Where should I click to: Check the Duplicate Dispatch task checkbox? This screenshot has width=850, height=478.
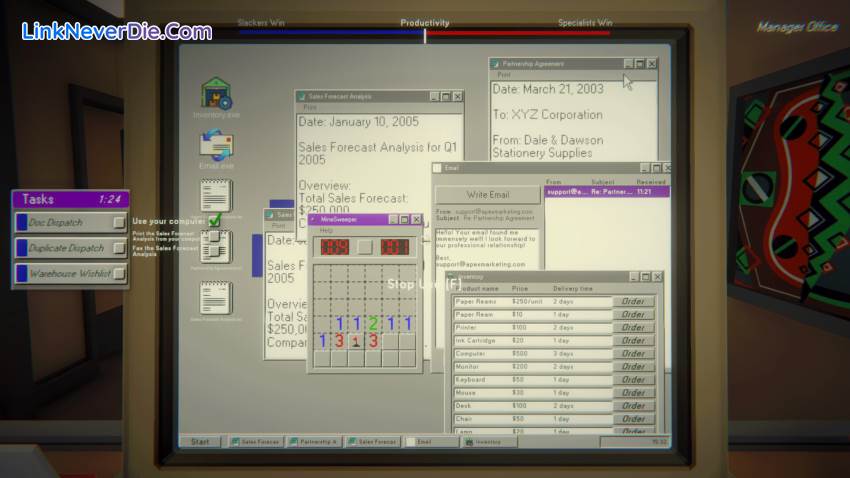119,248
